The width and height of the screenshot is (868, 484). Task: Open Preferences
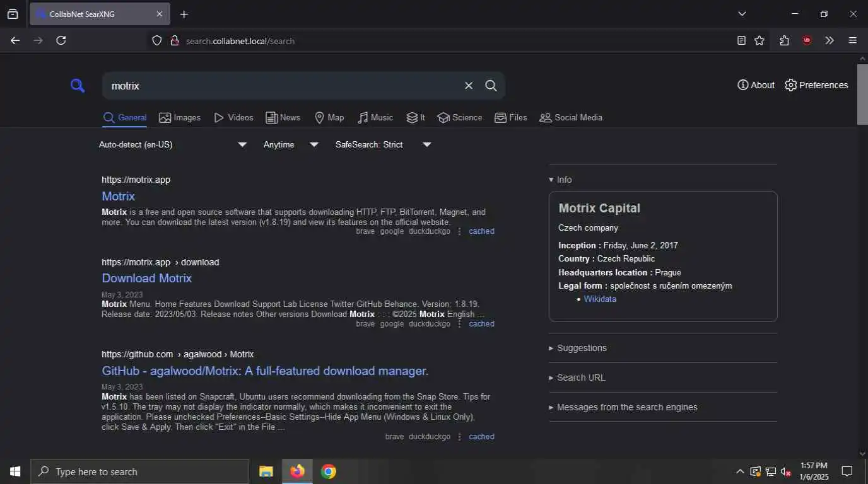(816, 85)
